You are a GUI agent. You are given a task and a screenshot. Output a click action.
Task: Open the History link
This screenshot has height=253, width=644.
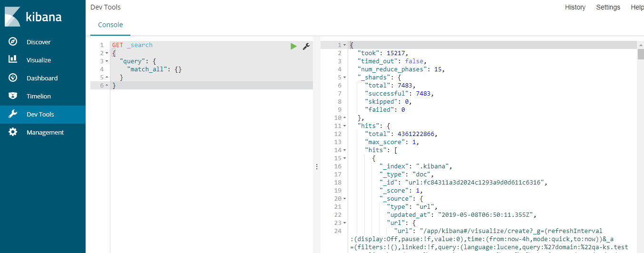pos(575,7)
